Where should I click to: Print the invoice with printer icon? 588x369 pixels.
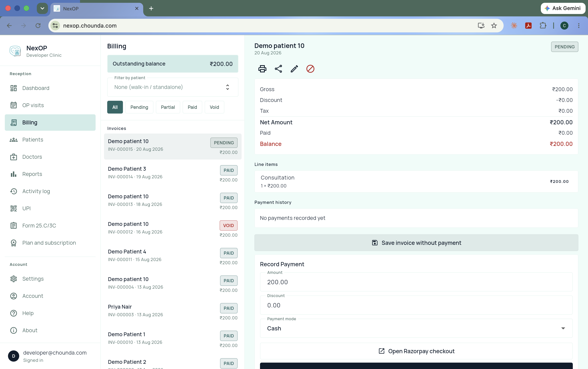[262, 69]
